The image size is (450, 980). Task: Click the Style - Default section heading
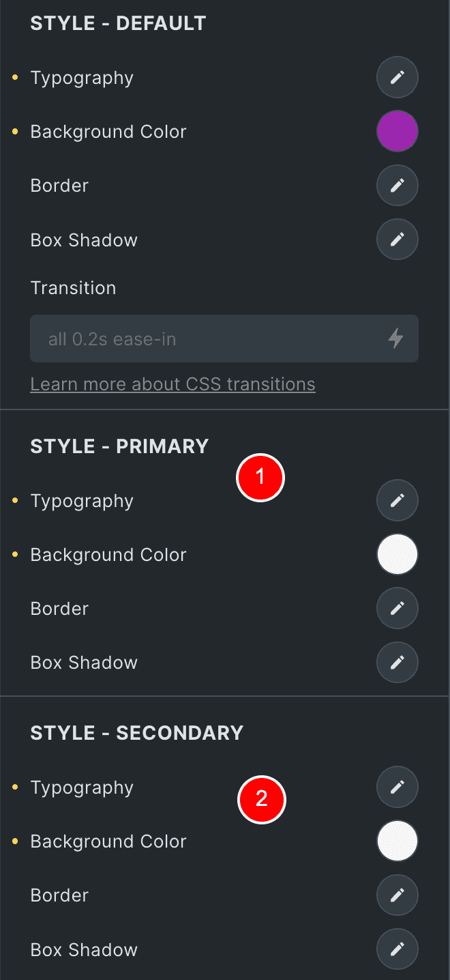[x=119, y=23]
